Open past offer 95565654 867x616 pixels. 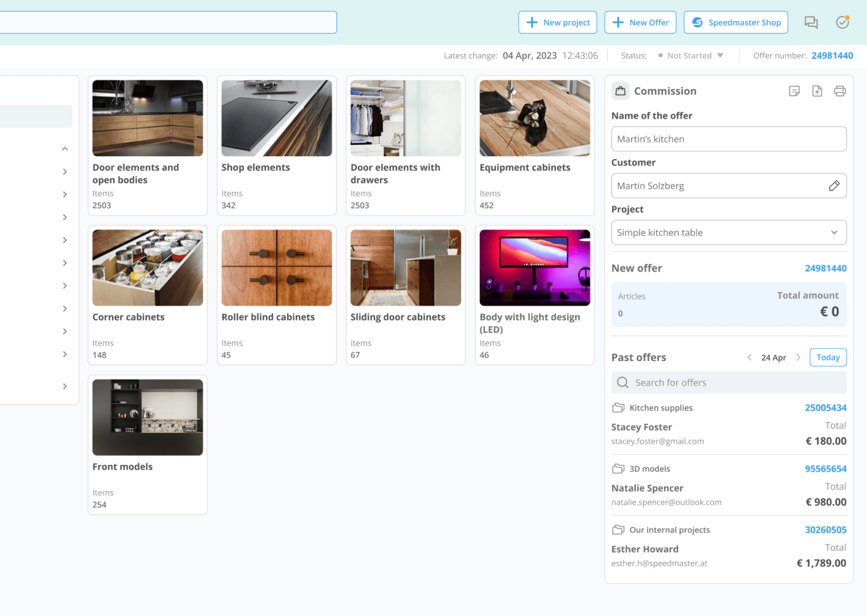[826, 469]
